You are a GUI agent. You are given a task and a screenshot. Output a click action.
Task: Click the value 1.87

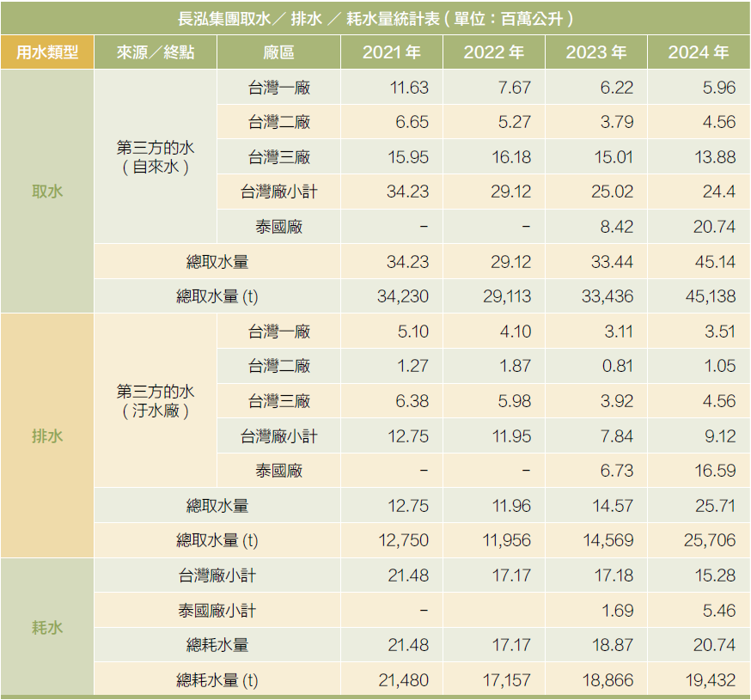point(516,366)
